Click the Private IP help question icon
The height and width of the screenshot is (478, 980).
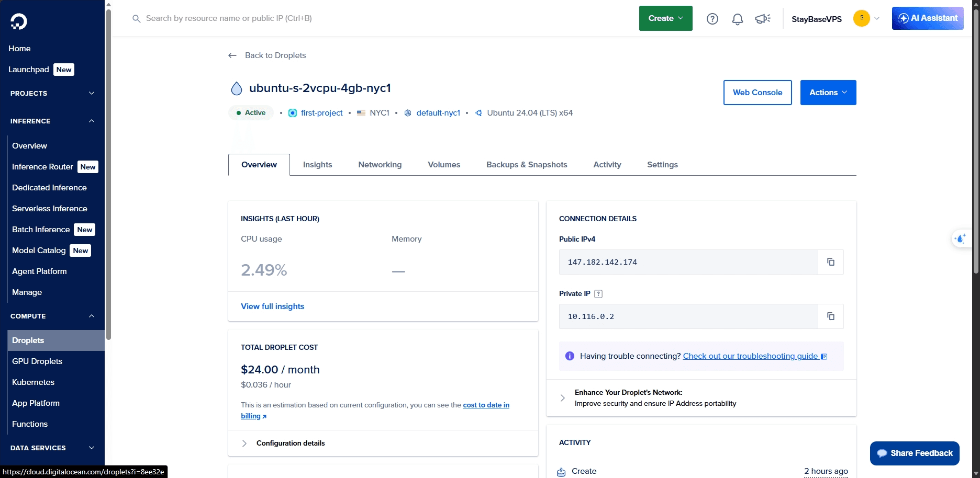tap(598, 294)
